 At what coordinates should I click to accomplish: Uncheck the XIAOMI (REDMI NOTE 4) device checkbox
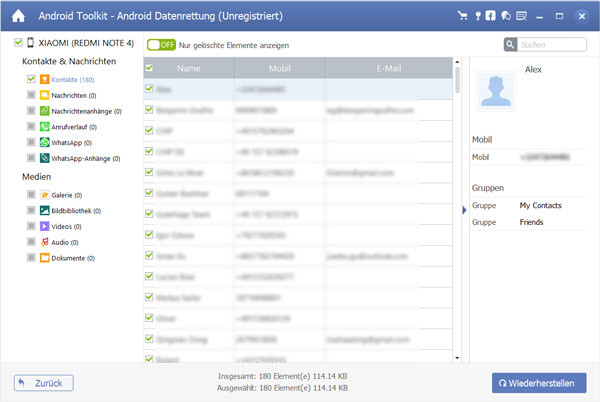click(x=18, y=42)
